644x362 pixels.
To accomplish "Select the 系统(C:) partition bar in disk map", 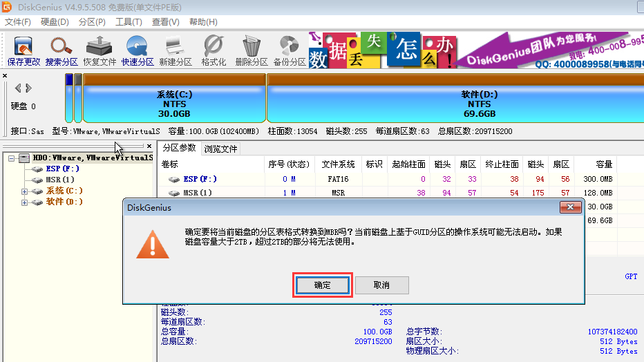I will [x=173, y=104].
